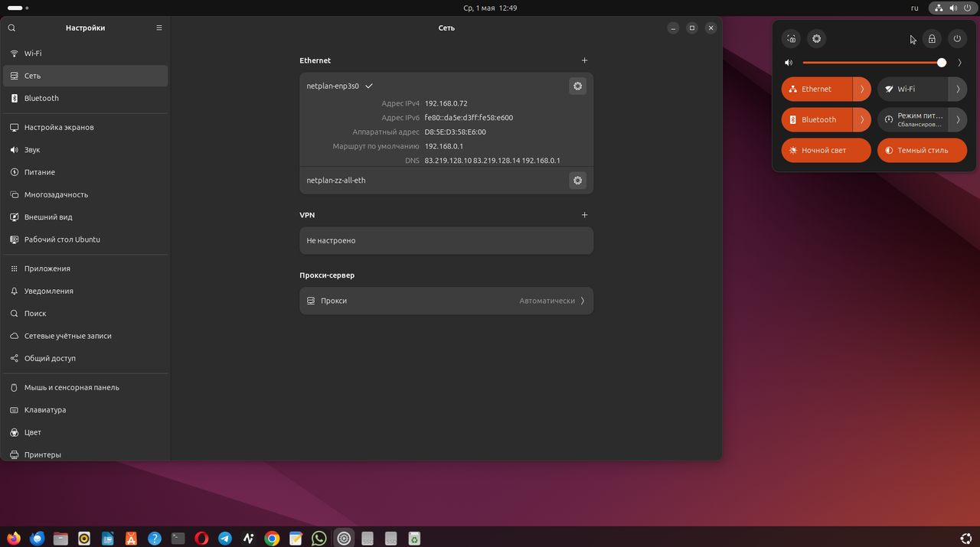Add a new Ethernet connection with plus
Screen dimensions: 980x547
point(584,60)
